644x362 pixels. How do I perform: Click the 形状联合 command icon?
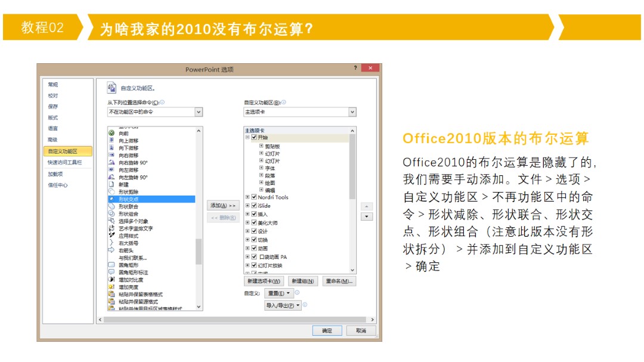click(x=112, y=206)
